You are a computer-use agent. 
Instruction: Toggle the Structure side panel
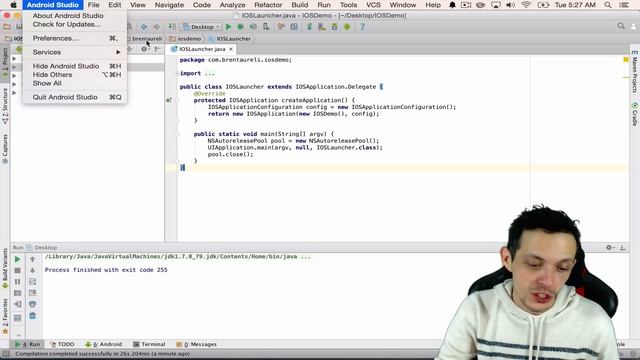click(x=5, y=106)
